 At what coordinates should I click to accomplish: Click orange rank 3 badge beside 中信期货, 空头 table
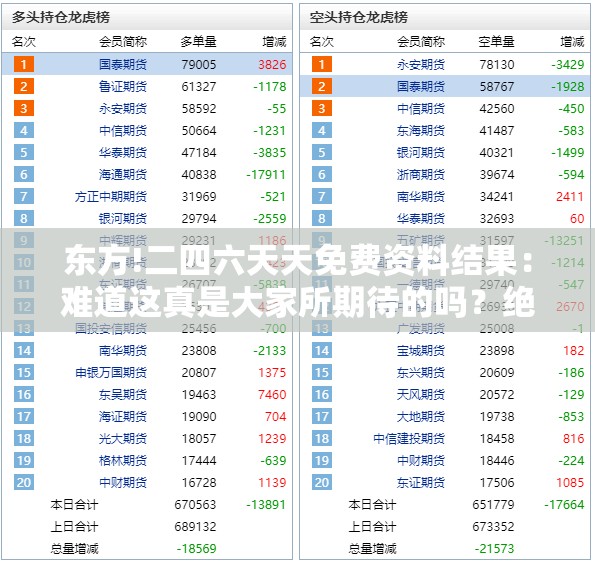click(322, 108)
